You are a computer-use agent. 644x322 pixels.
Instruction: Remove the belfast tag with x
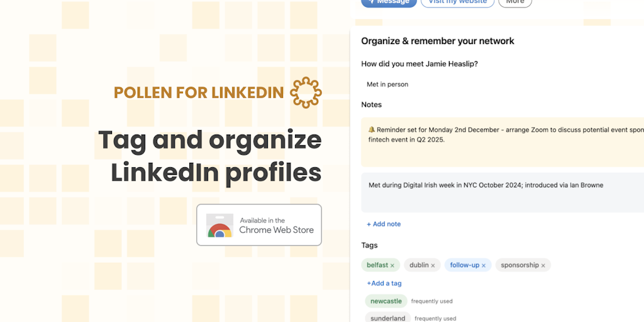[x=392, y=265]
